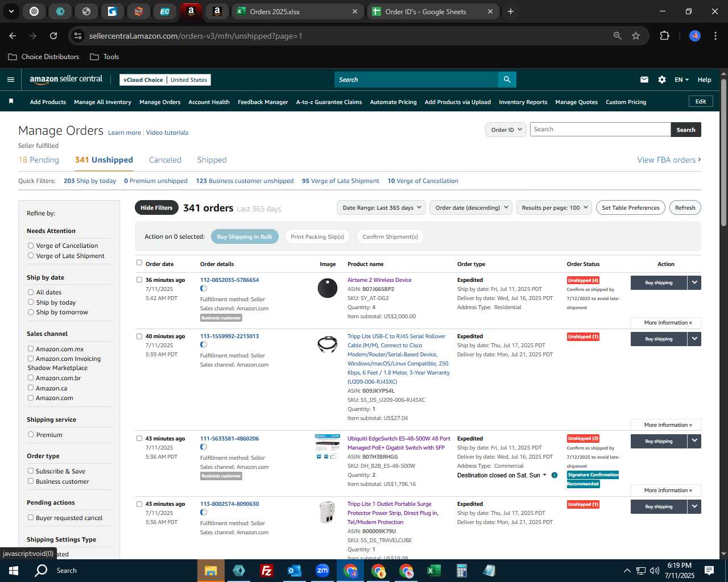Open order link 113-1559992-2213013

(229, 336)
